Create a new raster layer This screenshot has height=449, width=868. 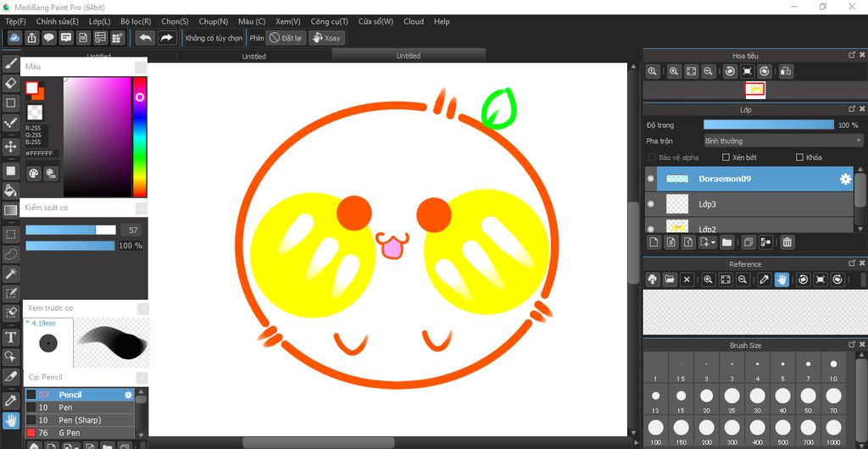tap(654, 242)
